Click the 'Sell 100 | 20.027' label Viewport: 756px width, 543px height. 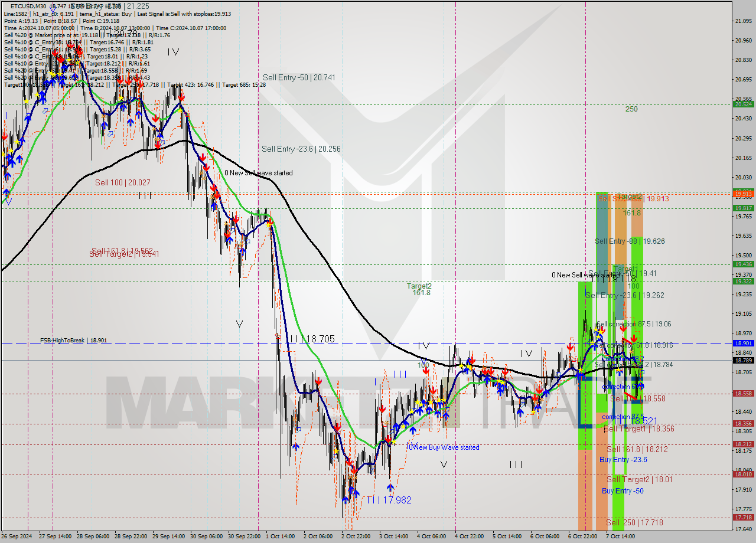[x=123, y=182]
